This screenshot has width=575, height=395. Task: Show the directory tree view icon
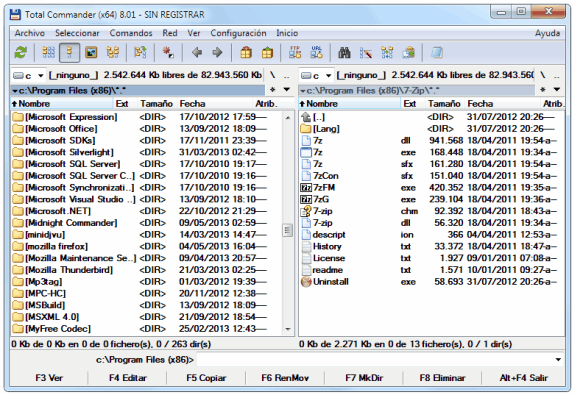(113, 53)
